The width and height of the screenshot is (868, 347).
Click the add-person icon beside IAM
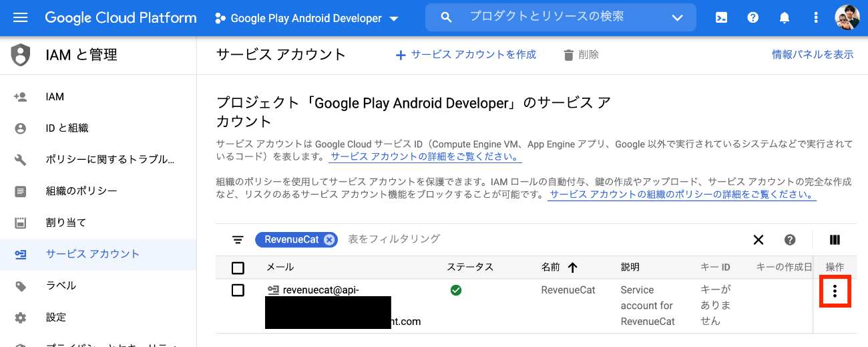(21, 97)
